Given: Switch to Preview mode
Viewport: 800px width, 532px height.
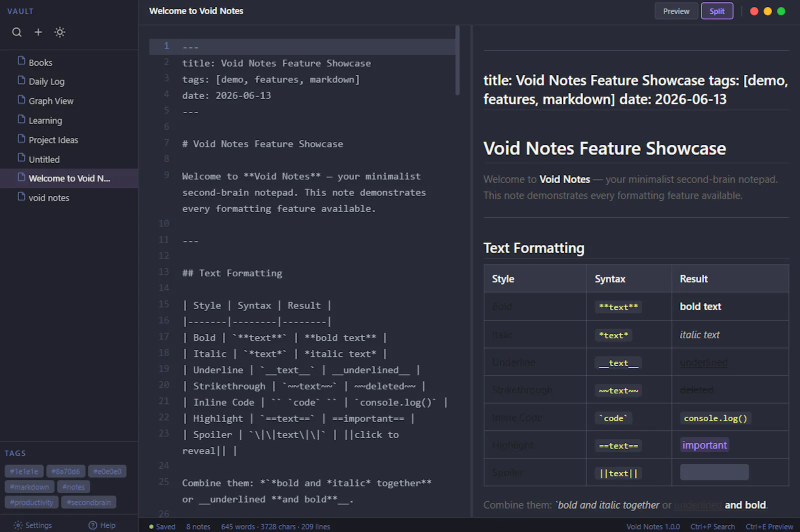Looking at the screenshot, I should 676,11.
